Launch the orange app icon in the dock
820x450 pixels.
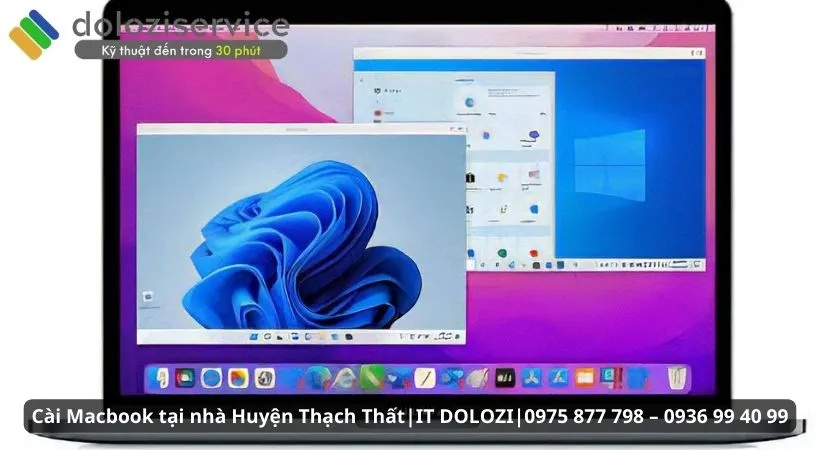point(584,378)
